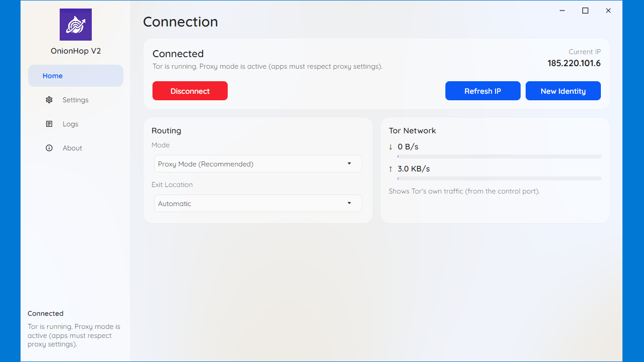Screen dimensions: 644x362
Task: Request a New Identity
Action: pyautogui.click(x=563, y=91)
